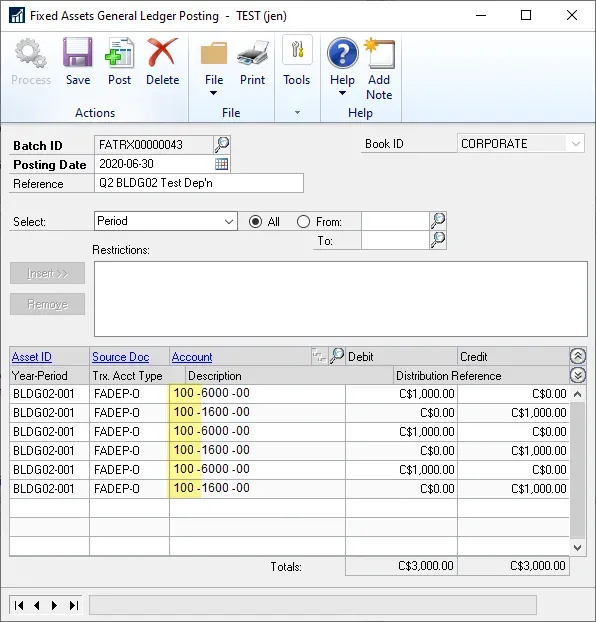Open the Tools icon
The image size is (596, 622).
tap(297, 50)
